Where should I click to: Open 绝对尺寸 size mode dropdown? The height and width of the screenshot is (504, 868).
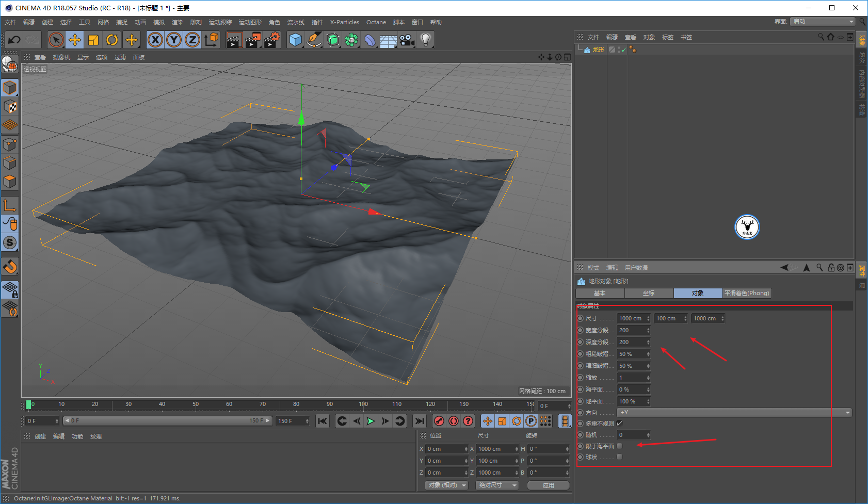coord(496,485)
